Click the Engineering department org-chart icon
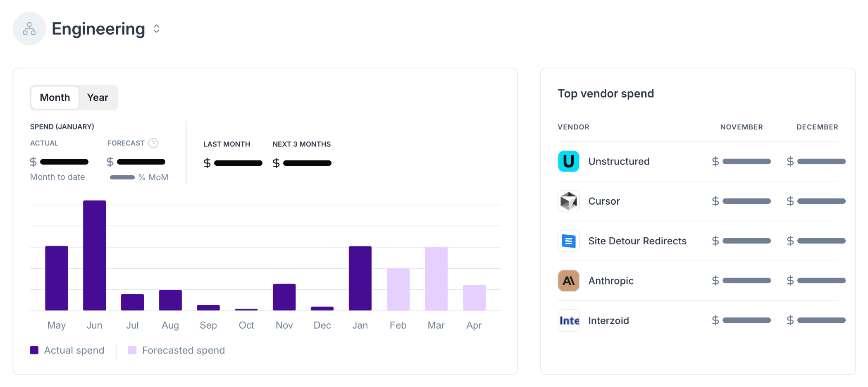Screen dimensions: 868x387 29,29
